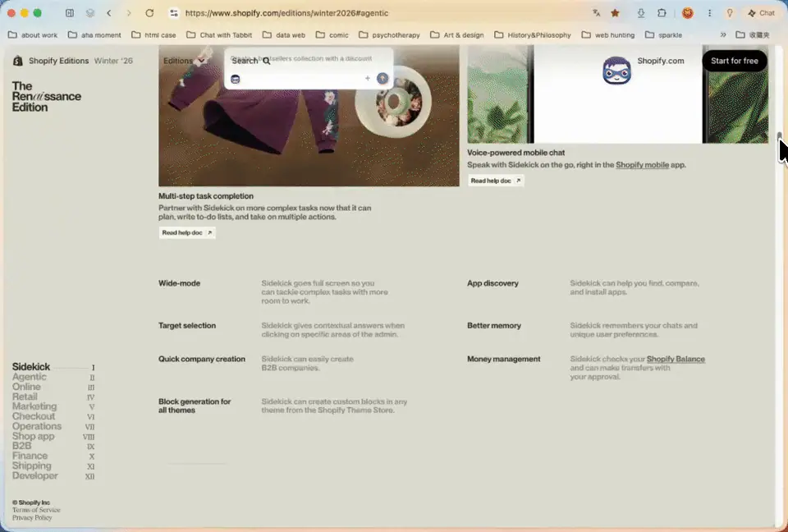788x532 pixels.
Task: Jump to the Retail section in sidebar
Action: (25, 397)
